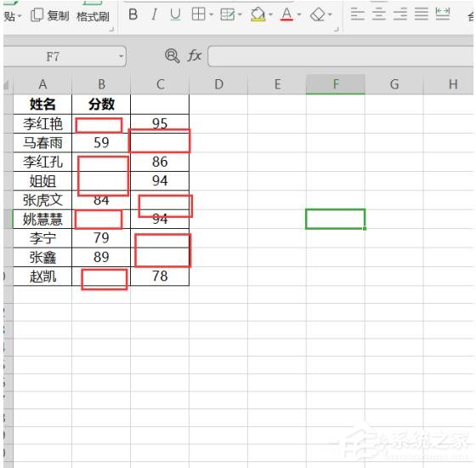Select cell with value 89
The width and height of the screenshot is (476, 468).
[x=101, y=257]
